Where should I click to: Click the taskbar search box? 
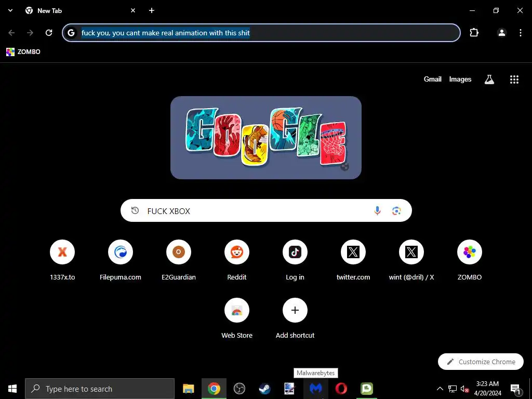100,389
